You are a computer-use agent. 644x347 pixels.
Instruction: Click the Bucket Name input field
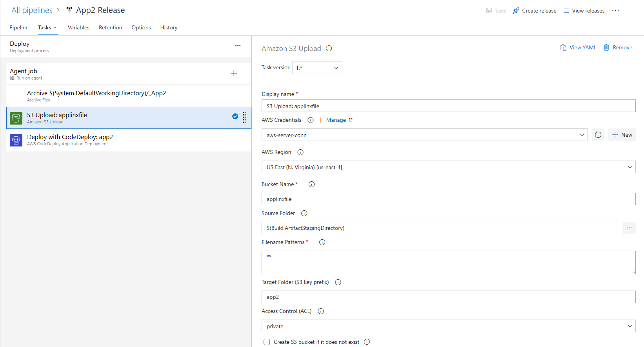[449, 199]
